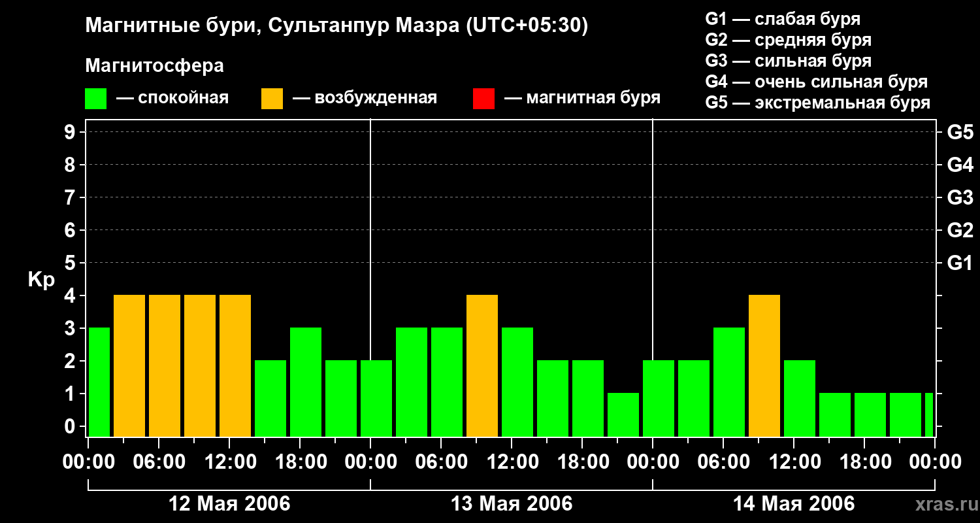Click the 'G4' label on right axis
Viewport: 980px width, 523px height.
[x=960, y=165]
